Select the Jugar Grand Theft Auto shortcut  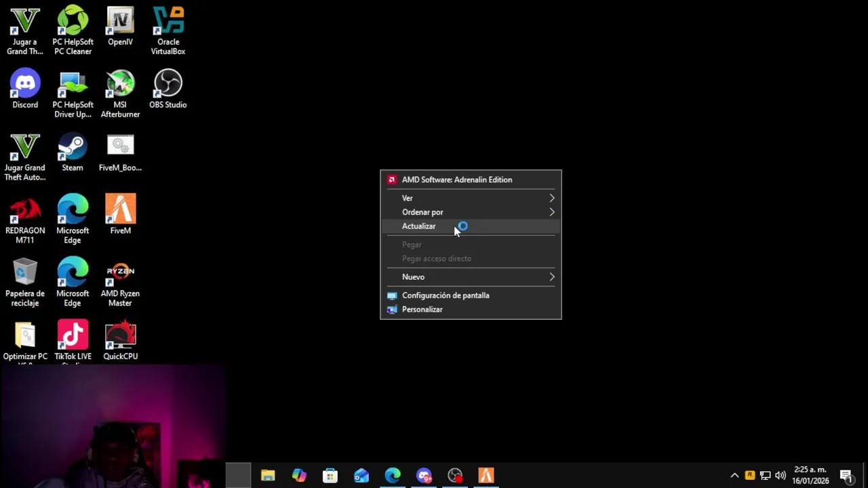point(25,157)
